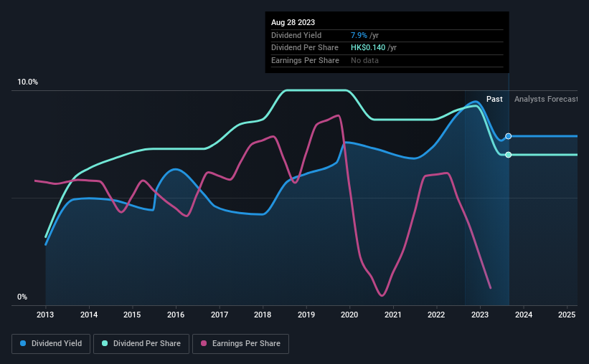Click the Earnings Per Share tooltip row label
Viewport: 589px width, 364px height.
pos(305,60)
